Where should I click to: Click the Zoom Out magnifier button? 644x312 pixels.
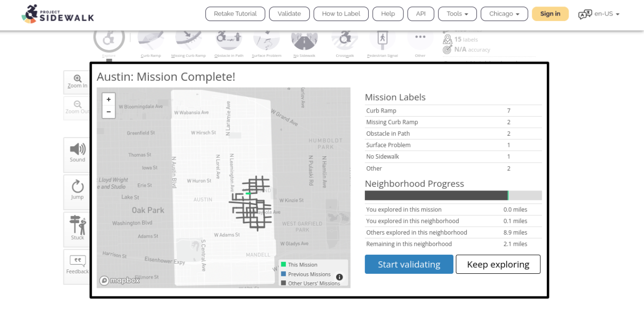77,108
